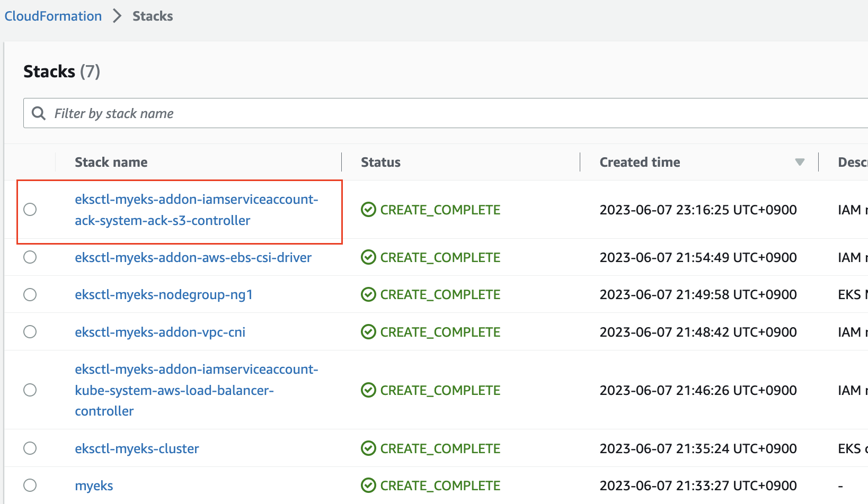Click the search magnifier icon in filter box
This screenshot has height=504, width=868.
39,113
